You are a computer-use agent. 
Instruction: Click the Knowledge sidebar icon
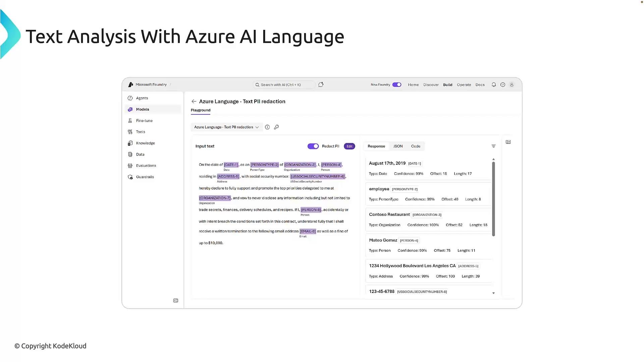tap(130, 143)
